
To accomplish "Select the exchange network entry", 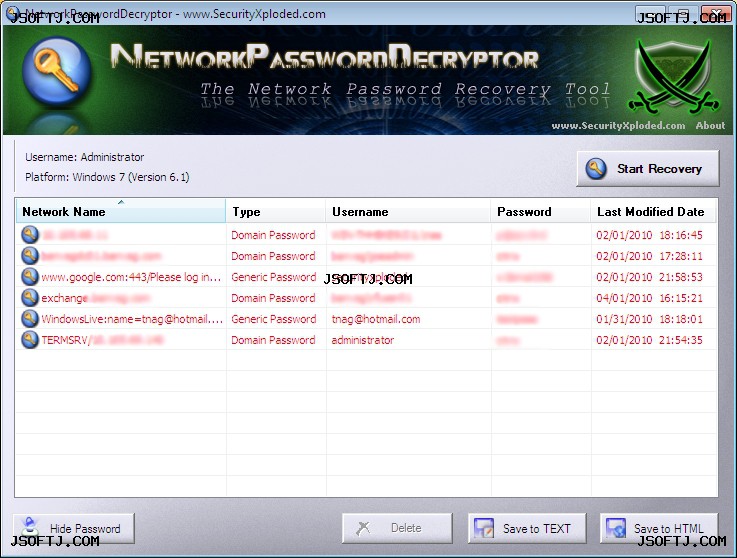I will pos(95,298).
